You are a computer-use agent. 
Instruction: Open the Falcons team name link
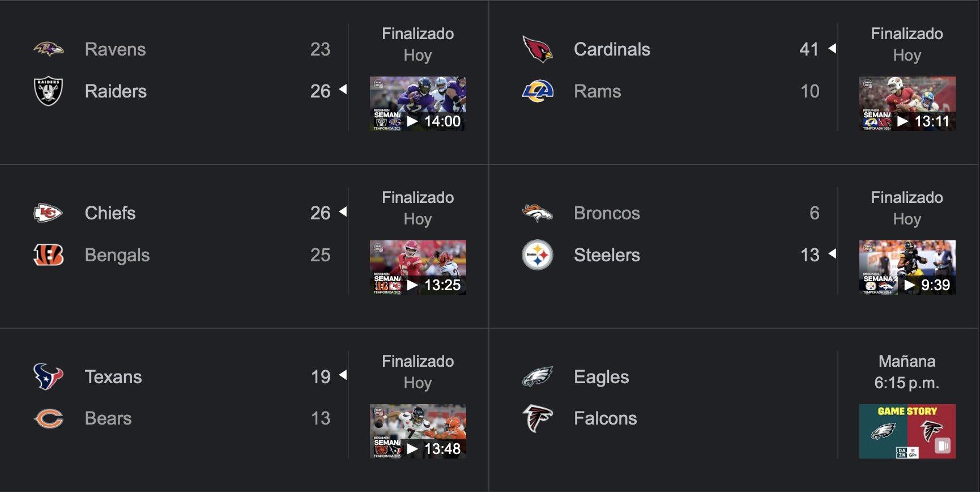[x=605, y=419]
